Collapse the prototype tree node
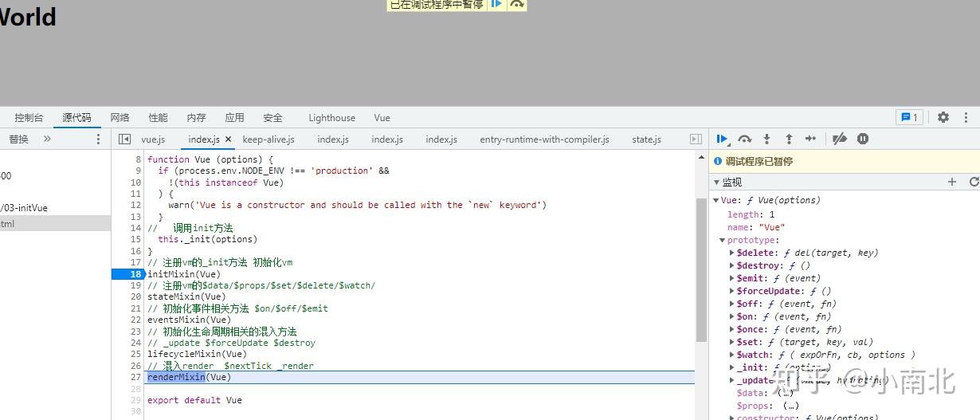Viewport: 980px width, 420px height. click(723, 240)
